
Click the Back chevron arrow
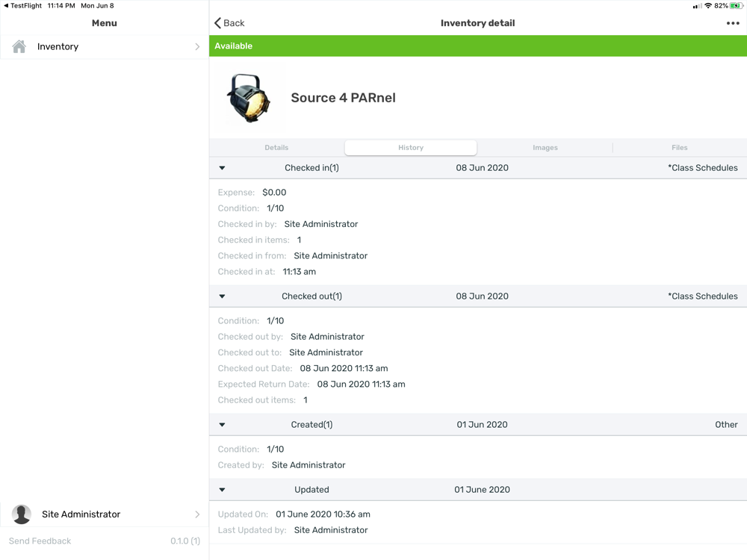(217, 23)
